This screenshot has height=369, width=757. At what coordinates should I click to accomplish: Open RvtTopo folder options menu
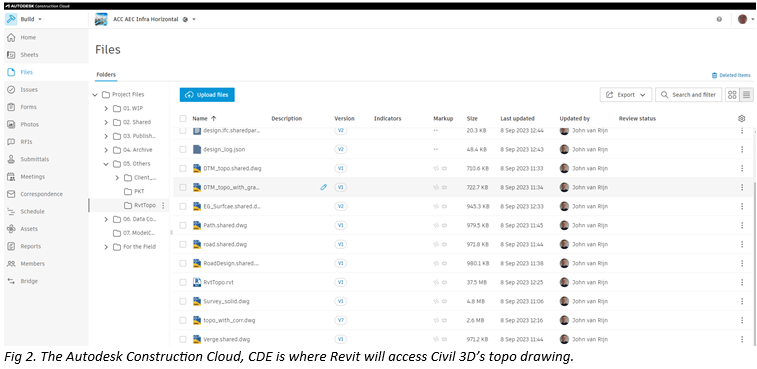point(163,205)
